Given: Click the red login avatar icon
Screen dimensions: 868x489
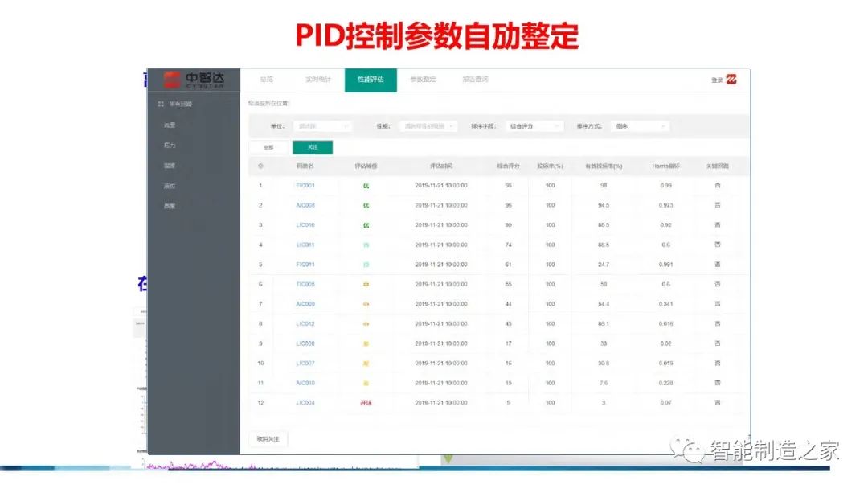Looking at the screenshot, I should (731, 79).
